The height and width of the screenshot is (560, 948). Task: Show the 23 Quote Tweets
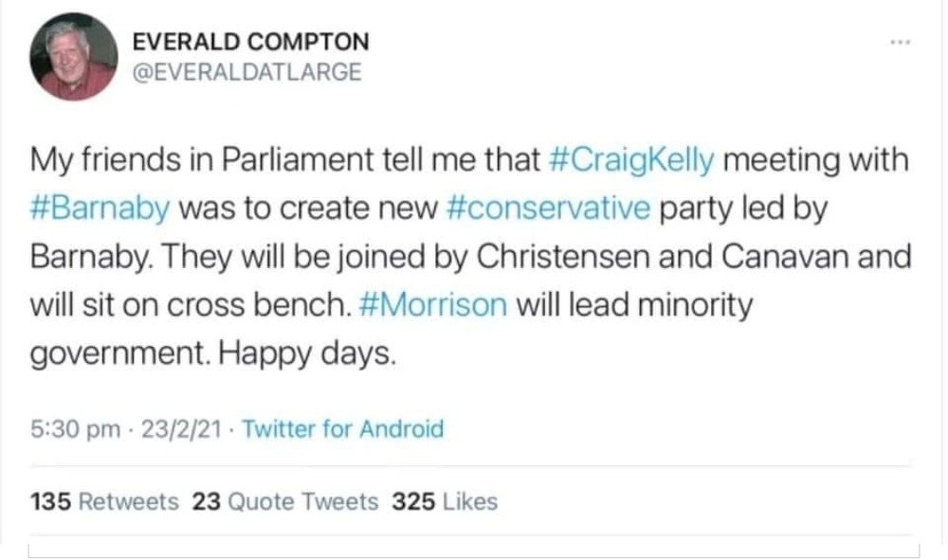[x=285, y=501]
